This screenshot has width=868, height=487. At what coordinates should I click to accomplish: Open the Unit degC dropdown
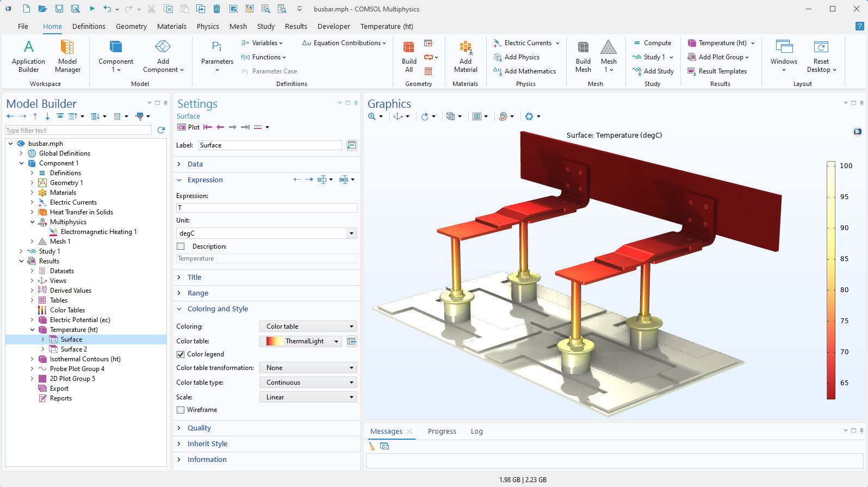(x=351, y=233)
